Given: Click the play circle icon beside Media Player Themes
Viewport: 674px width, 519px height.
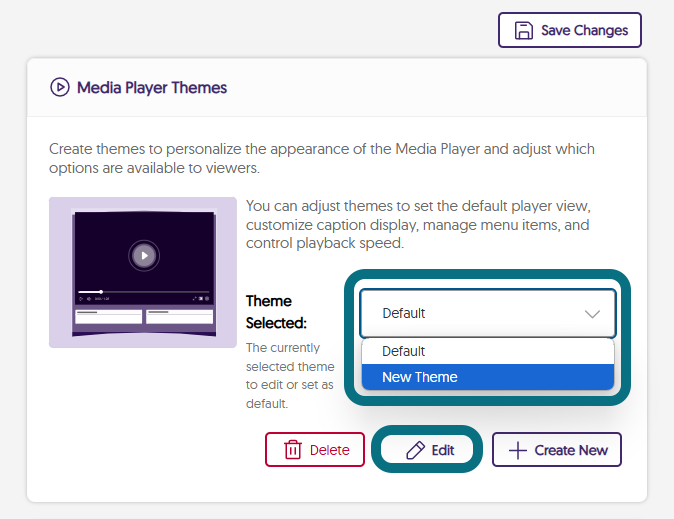Looking at the screenshot, I should click(x=60, y=87).
